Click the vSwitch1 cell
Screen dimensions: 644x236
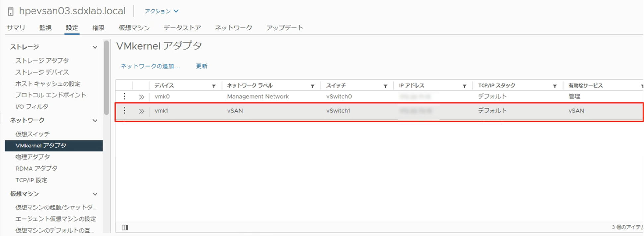(x=338, y=111)
